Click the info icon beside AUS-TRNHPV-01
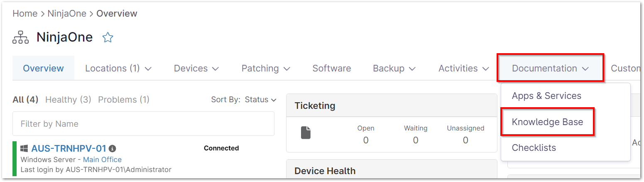The height and width of the screenshot is (182, 644). 113,148
